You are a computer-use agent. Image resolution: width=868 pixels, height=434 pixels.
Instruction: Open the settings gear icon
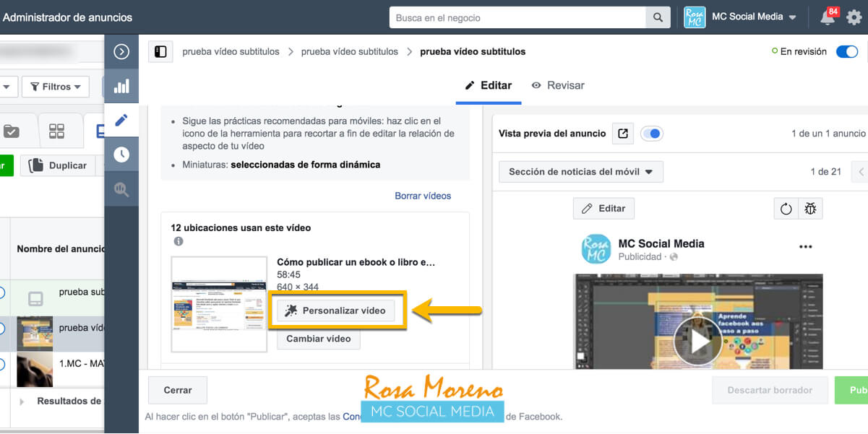coord(854,17)
